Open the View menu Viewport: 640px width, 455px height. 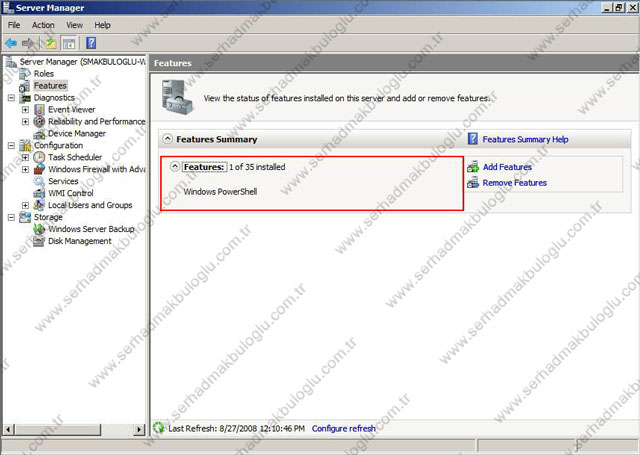(75, 25)
